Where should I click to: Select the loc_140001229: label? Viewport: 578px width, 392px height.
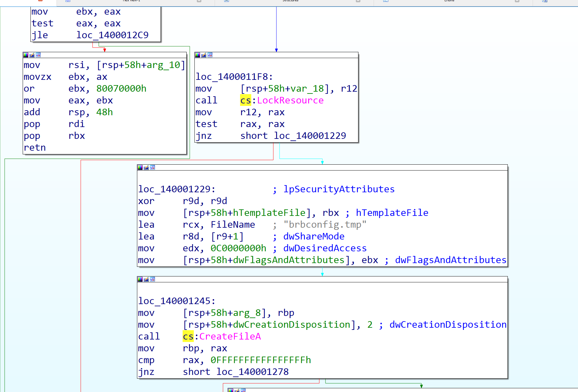[177, 189]
